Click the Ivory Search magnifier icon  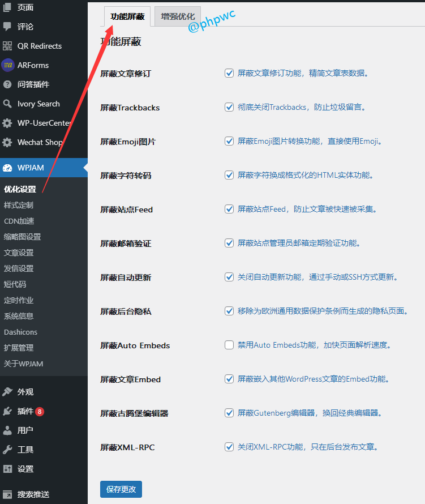pyautogui.click(x=7, y=104)
